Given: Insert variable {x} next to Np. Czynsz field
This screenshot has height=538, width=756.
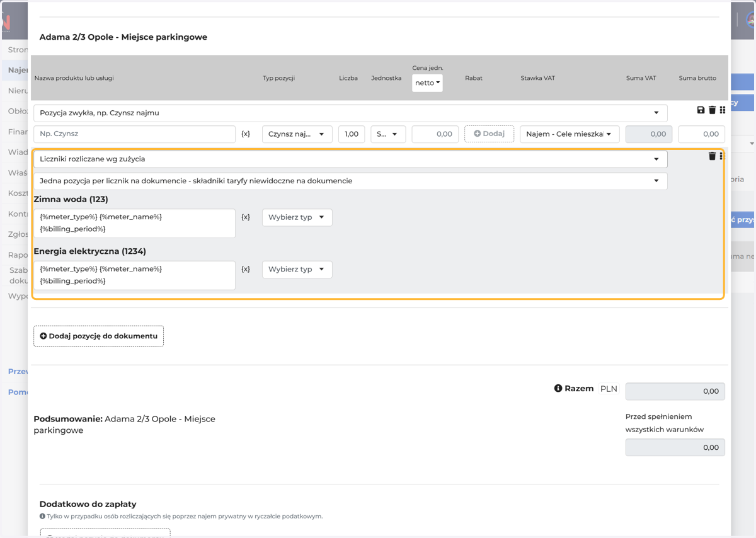Looking at the screenshot, I should (x=246, y=134).
